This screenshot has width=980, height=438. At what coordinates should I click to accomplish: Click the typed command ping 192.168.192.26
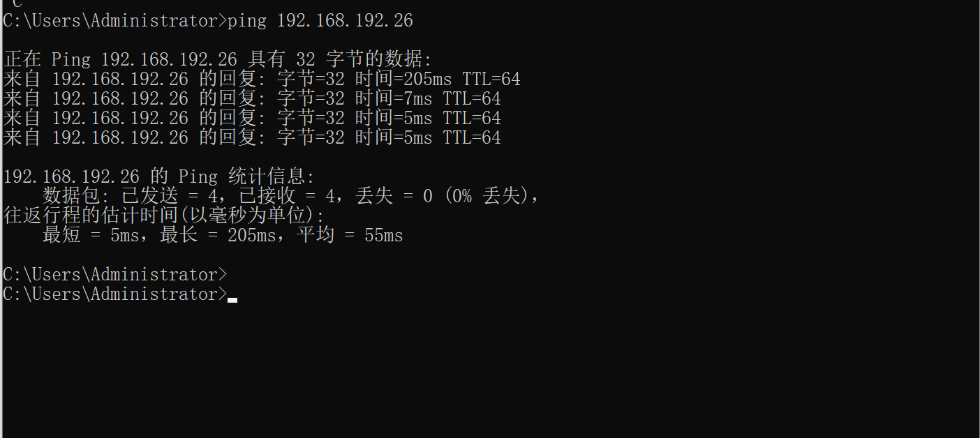pos(320,21)
